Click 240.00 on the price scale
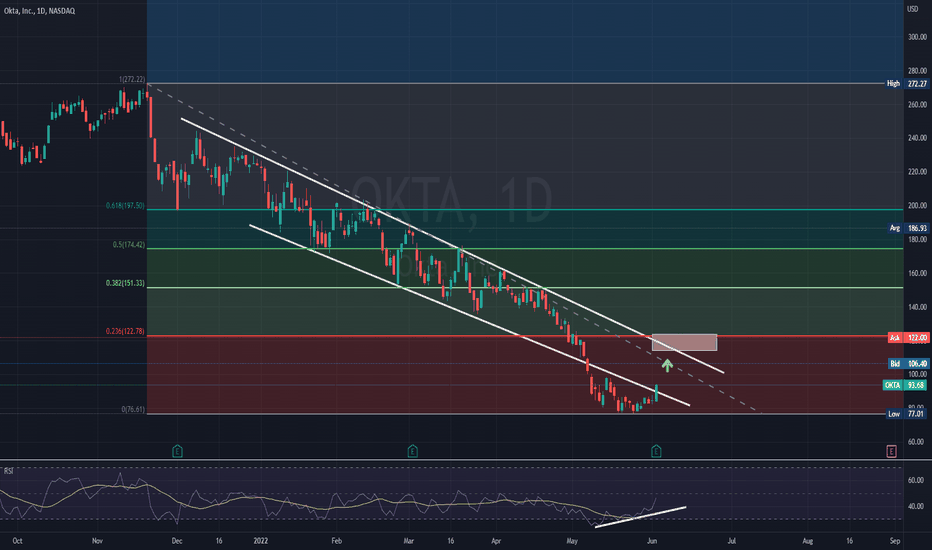 click(917, 138)
